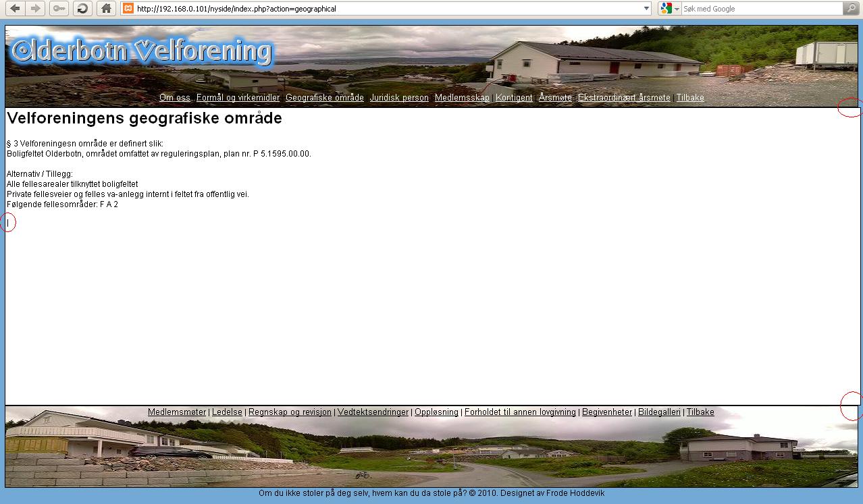The height and width of the screenshot is (504, 863).
Task: Open the 'Årsmøte' menu link
Action: coord(555,98)
